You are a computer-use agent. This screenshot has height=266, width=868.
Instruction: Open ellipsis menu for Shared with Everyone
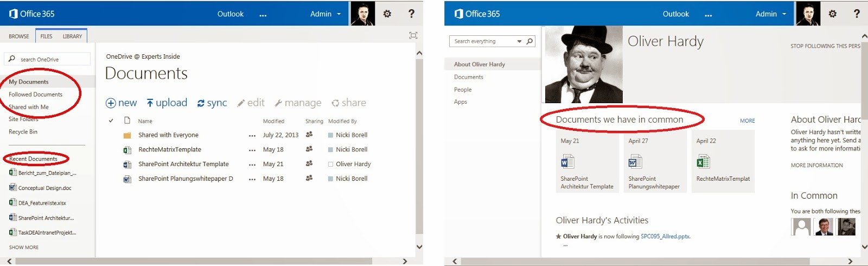pyautogui.click(x=252, y=135)
